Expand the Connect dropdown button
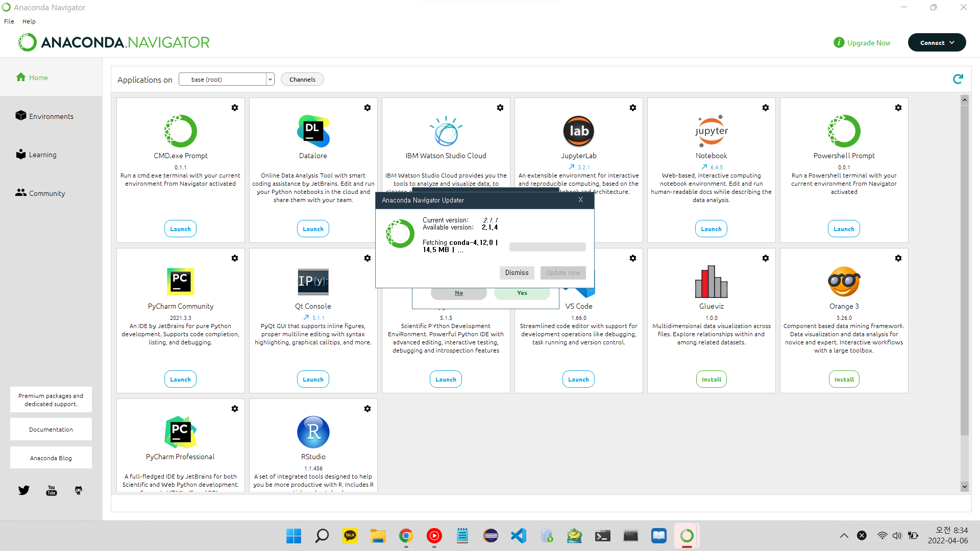 (x=937, y=42)
